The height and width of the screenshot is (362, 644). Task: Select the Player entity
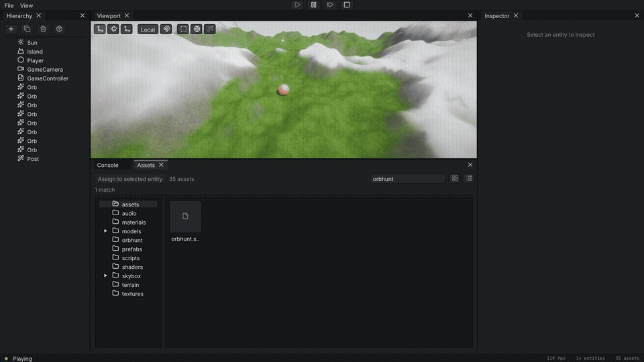(x=35, y=61)
